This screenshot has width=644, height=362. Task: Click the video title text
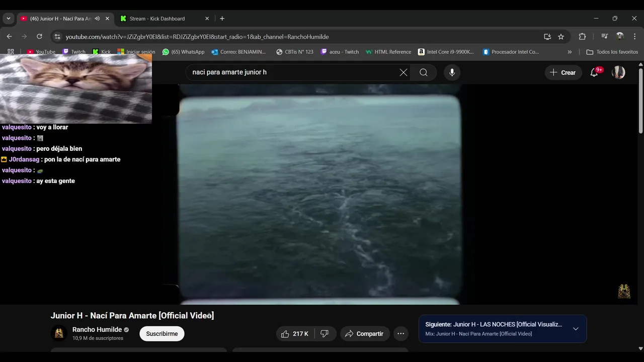[x=132, y=316]
